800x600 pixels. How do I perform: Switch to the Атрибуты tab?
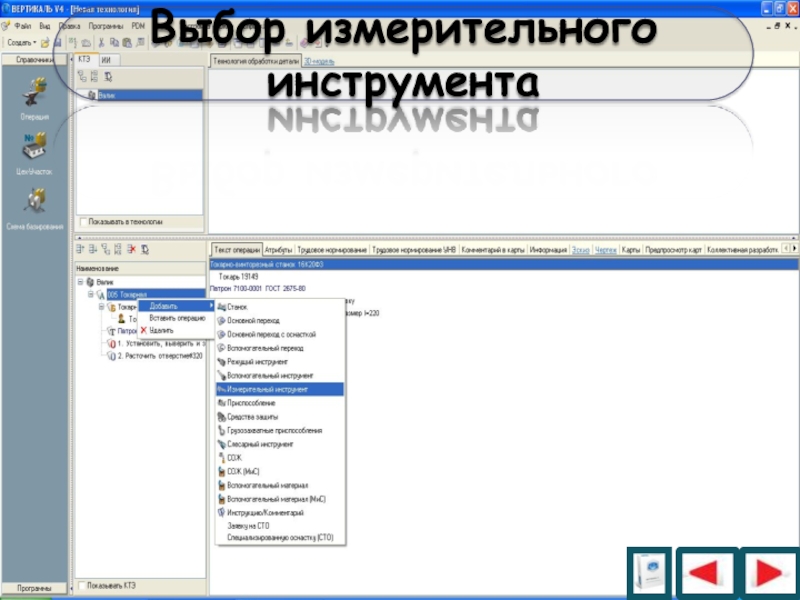tap(279, 249)
